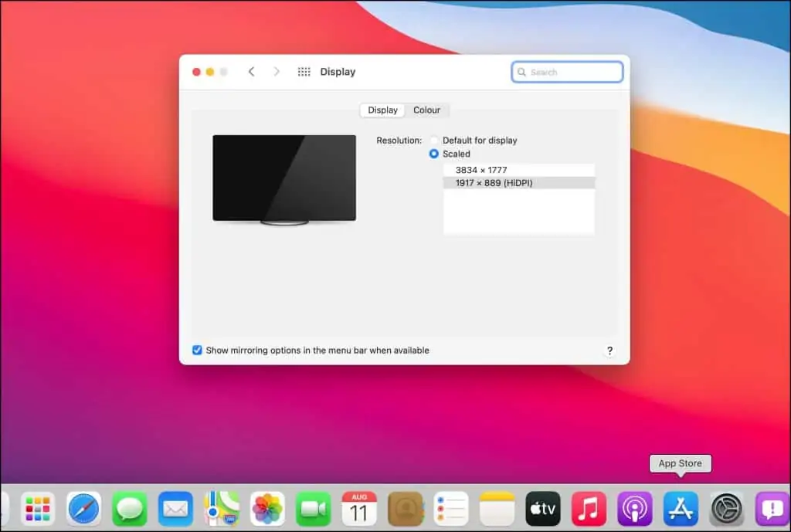Launch Safari from the Dock
The width and height of the screenshot is (791, 532).
83,509
